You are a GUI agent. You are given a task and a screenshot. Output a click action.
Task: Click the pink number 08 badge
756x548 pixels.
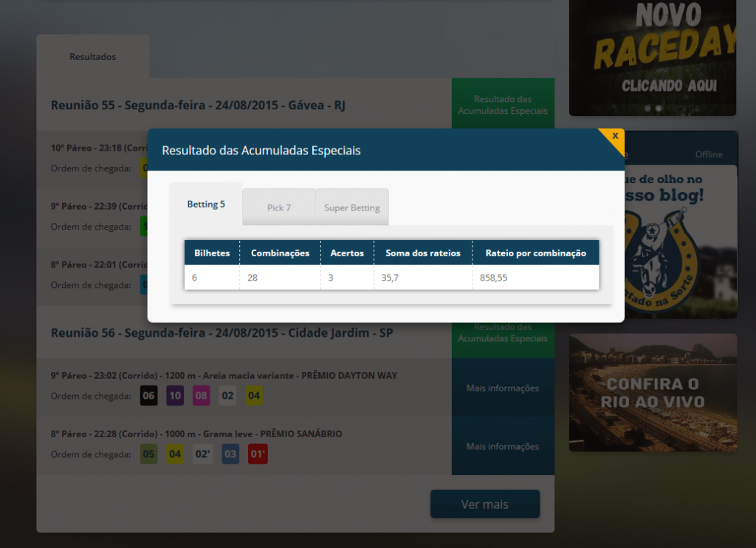click(x=201, y=396)
